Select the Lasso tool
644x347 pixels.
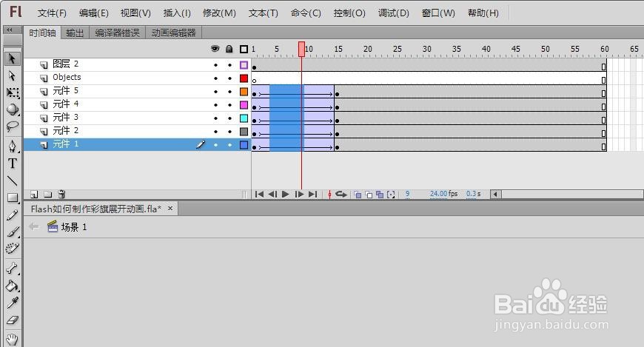click(13, 126)
